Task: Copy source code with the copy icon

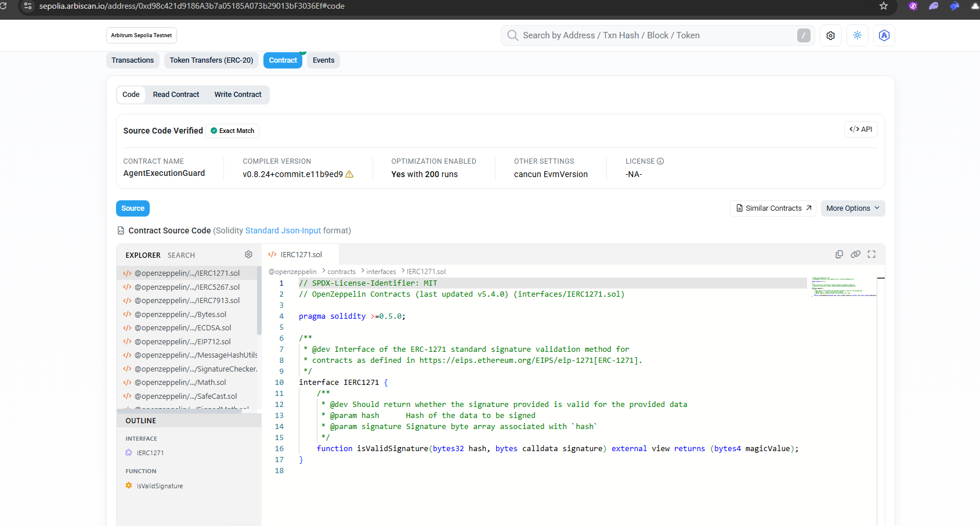Action: [x=839, y=254]
